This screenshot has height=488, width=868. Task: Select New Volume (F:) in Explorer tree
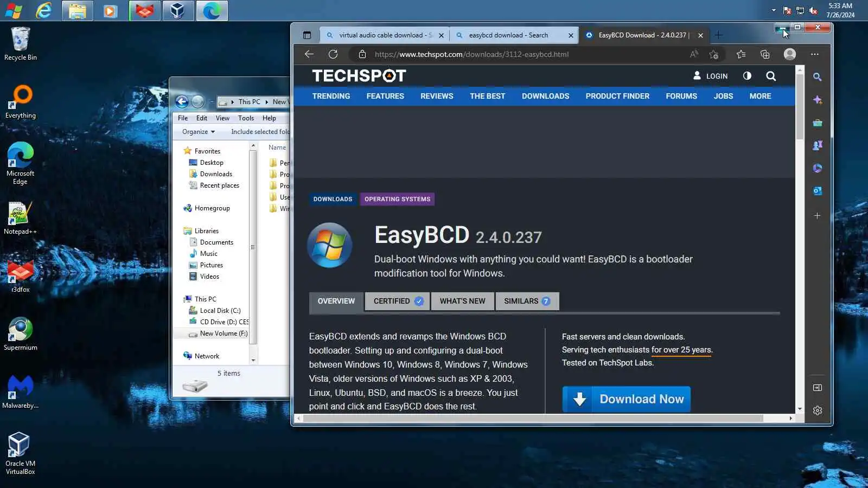point(218,333)
